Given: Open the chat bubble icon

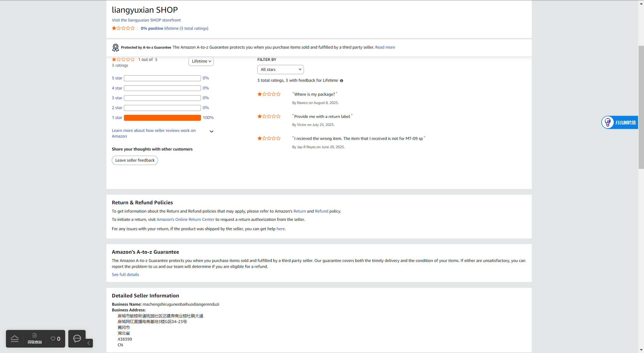Looking at the screenshot, I should point(77,339).
